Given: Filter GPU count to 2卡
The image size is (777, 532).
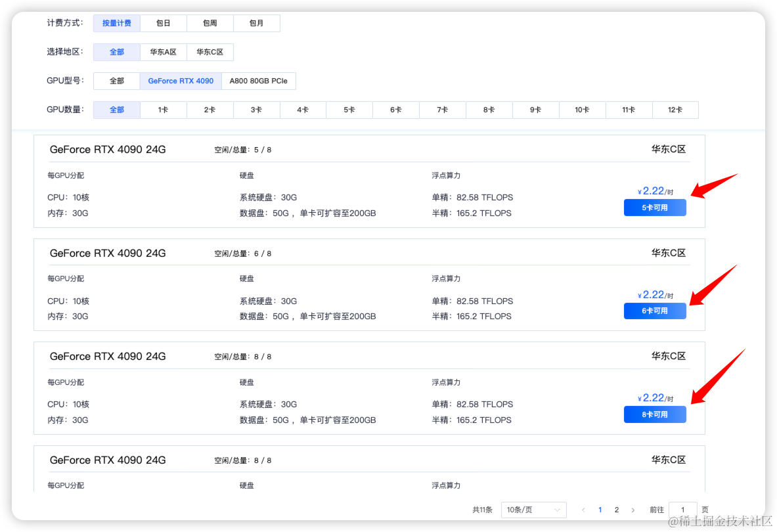Looking at the screenshot, I should click(210, 110).
